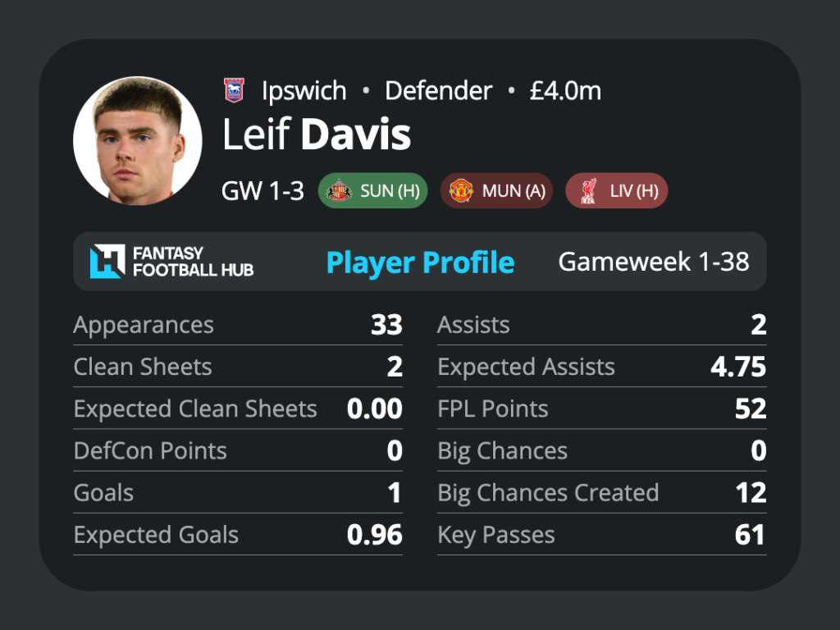Click the FPL Points value 52
Screen dimensions: 840x630
(x=751, y=409)
